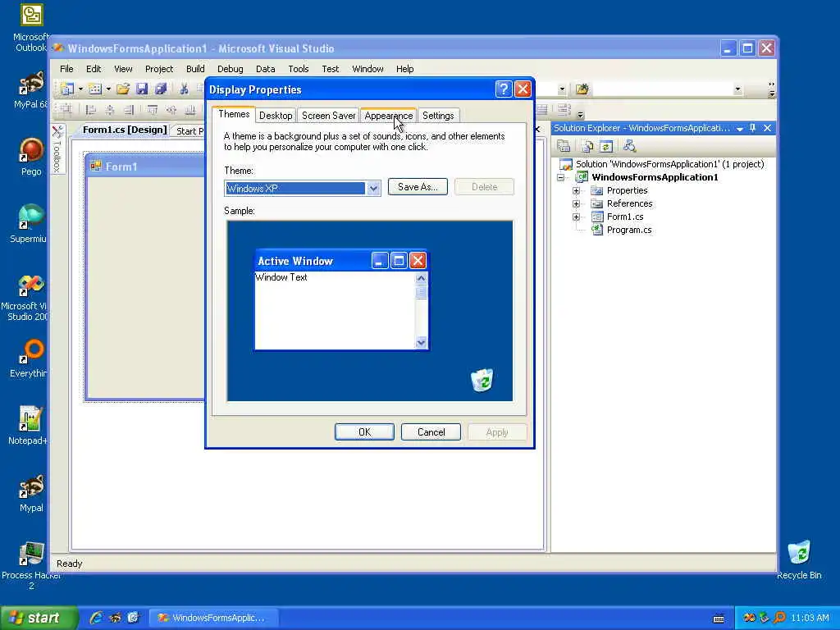Select the Form1 window in the designer
Viewport: 840px width, 630px height.
(x=144, y=276)
